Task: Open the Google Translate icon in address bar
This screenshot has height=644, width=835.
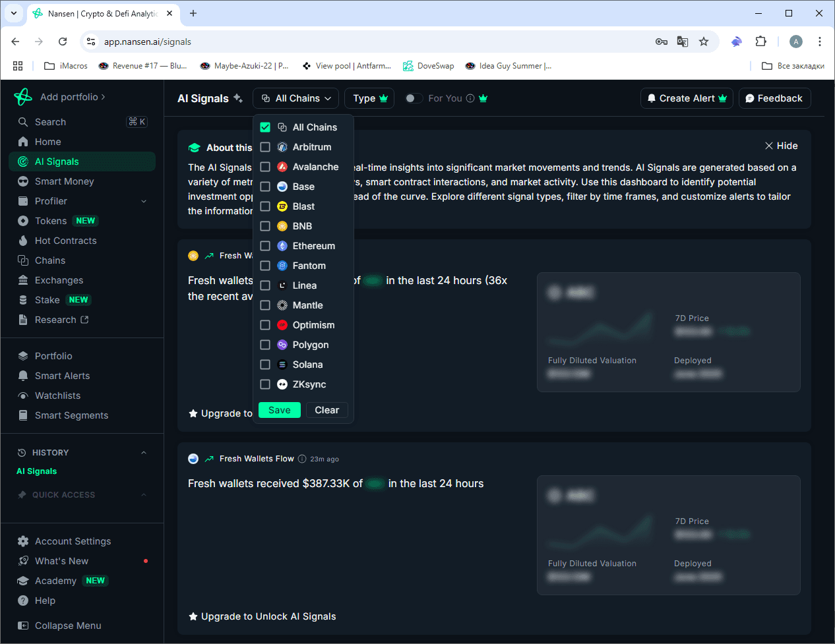Action: point(683,42)
